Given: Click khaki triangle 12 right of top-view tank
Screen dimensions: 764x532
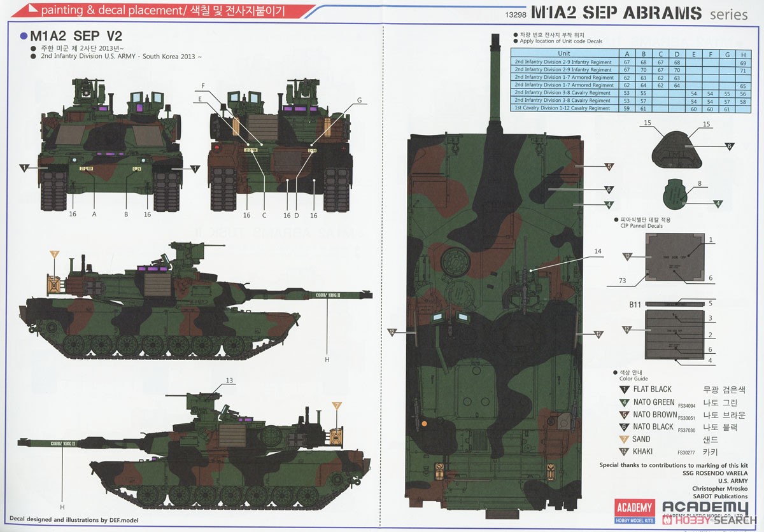Looking at the screenshot, I should 598,333.
